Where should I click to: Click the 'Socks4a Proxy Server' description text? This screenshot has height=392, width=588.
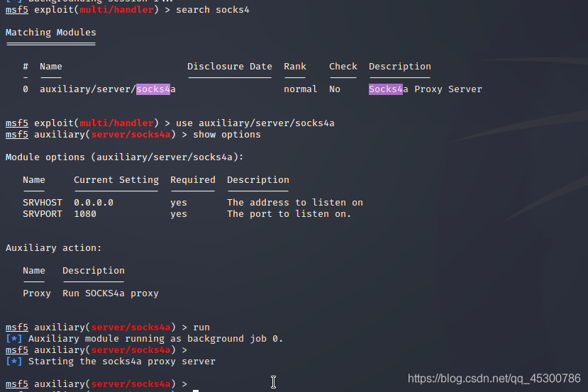pos(425,89)
